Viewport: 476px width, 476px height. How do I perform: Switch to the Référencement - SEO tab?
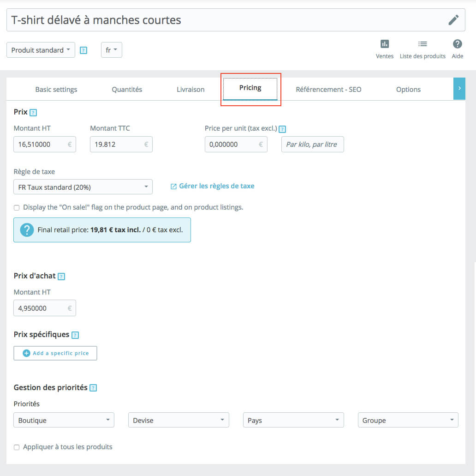tap(328, 90)
